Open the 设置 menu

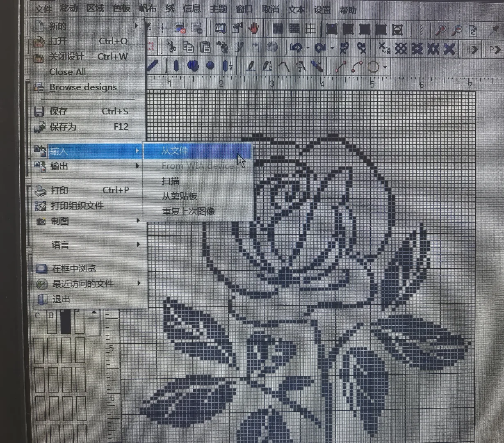click(x=322, y=9)
